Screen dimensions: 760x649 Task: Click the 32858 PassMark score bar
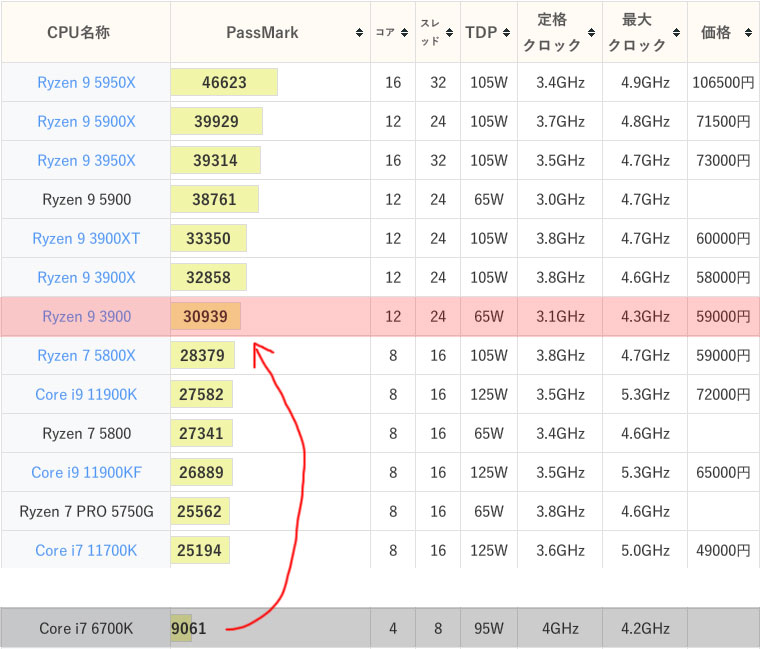coord(208,277)
